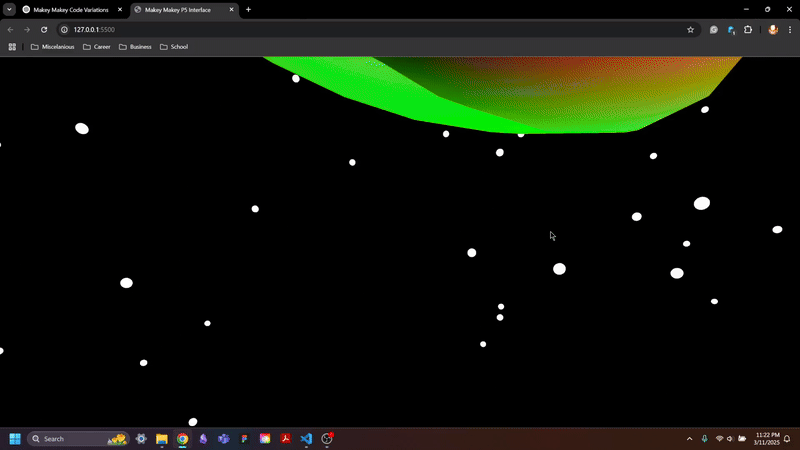Viewport: 800px width, 450px height.
Task: Open the Business bookmarks folder
Action: (135, 47)
